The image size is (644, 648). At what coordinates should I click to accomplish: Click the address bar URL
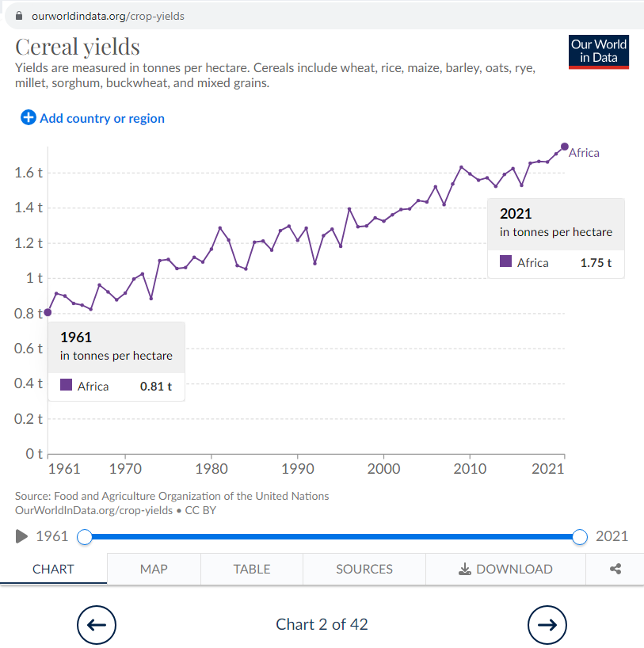[108, 16]
